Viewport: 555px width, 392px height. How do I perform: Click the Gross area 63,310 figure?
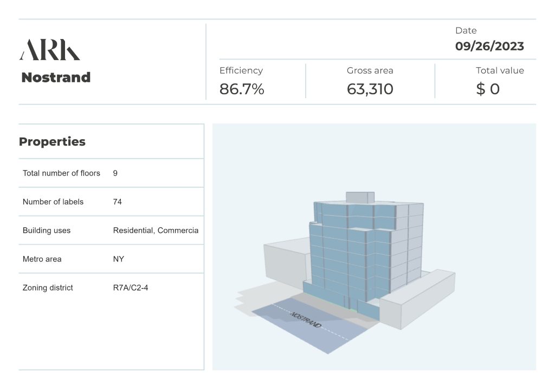point(370,89)
